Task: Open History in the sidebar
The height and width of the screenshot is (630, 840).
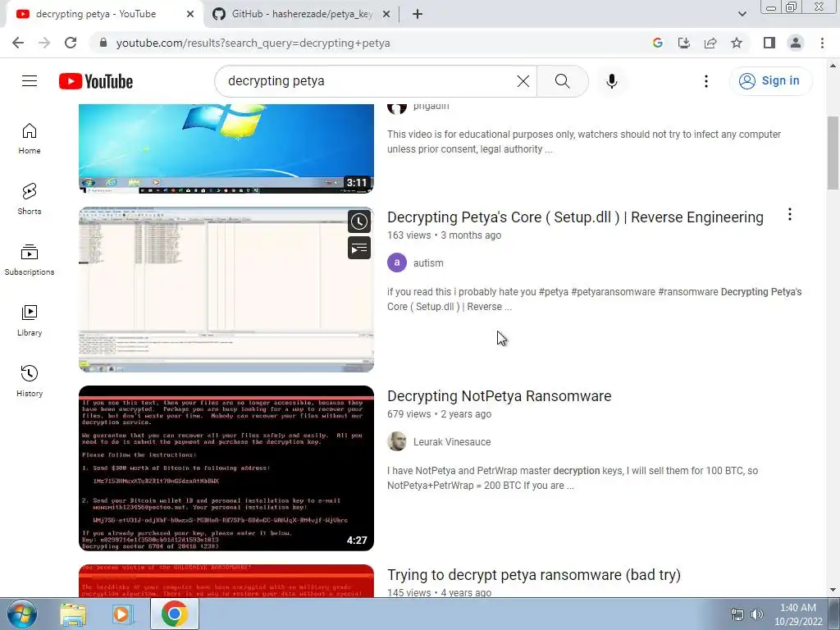Action: (30, 381)
